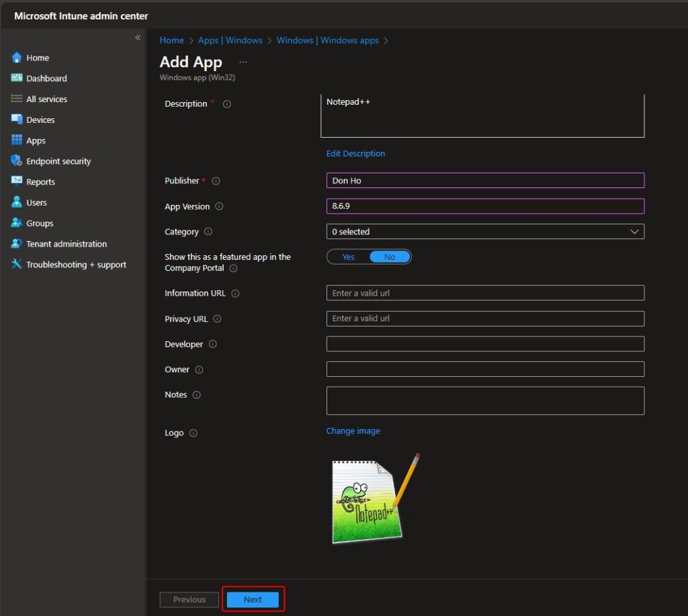Follow the Home breadcrumb link
688x616 pixels.
(x=172, y=40)
